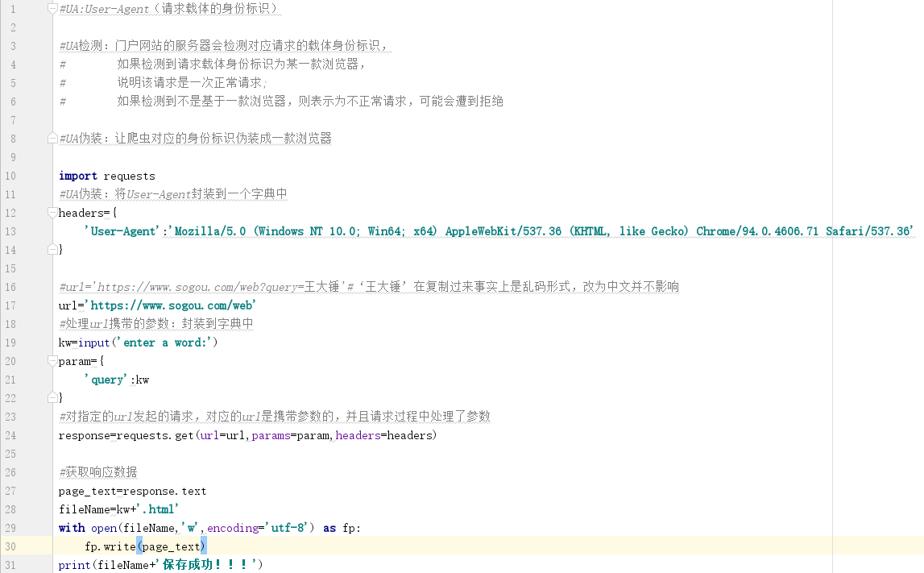Image resolution: width=924 pixels, height=573 pixels.
Task: Place cursor in the 'User-Agent' dictionary key
Action: pos(122,231)
